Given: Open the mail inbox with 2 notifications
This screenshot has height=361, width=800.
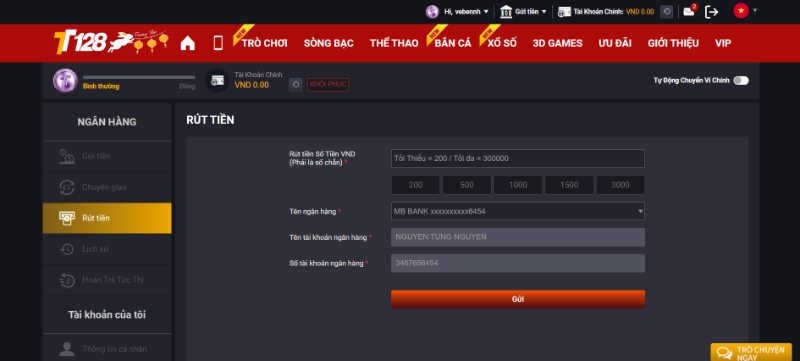Looking at the screenshot, I should tap(689, 11).
